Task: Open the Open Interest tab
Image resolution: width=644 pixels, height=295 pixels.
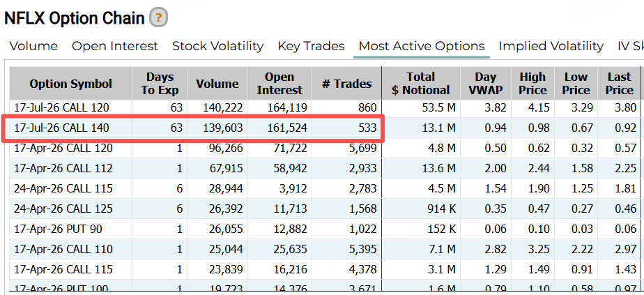Action: 115,46
